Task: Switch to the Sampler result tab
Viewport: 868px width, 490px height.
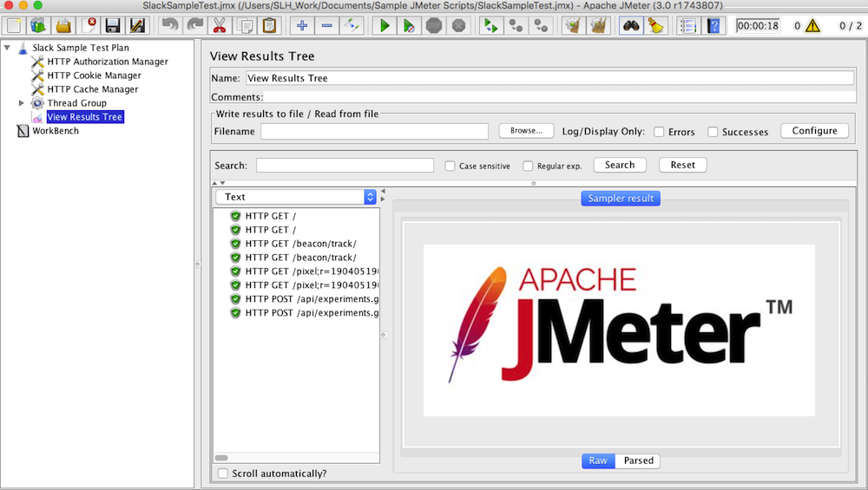Action: point(621,198)
